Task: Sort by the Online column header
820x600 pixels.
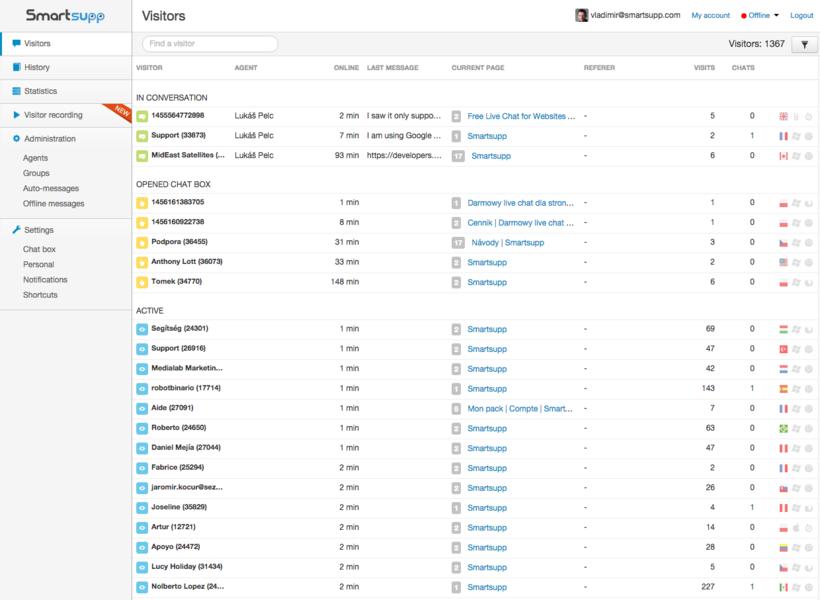Action: [346, 68]
